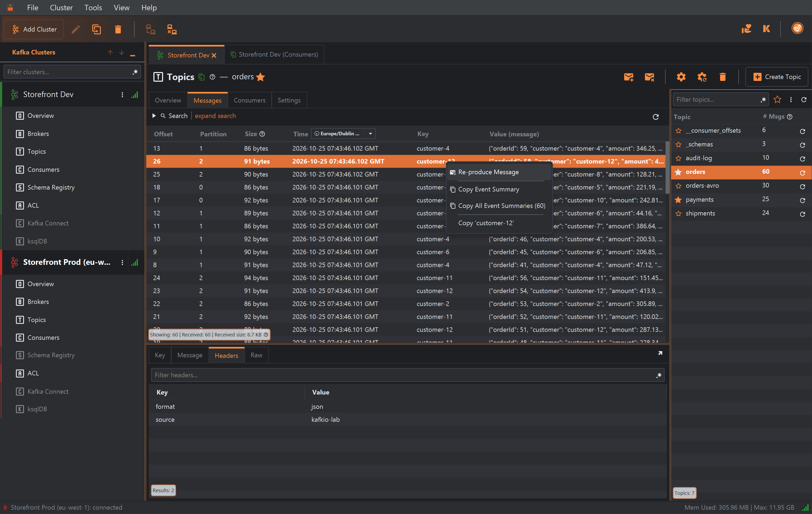Click the orange checkmark status icon
This screenshot has height=514, width=812.
pos(797,28)
